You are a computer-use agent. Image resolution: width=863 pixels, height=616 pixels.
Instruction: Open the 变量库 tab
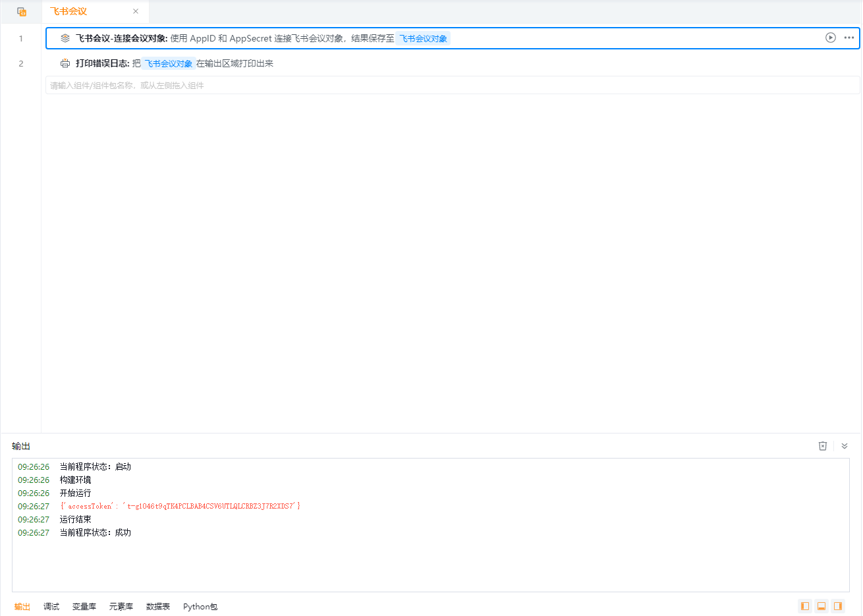pos(84,607)
